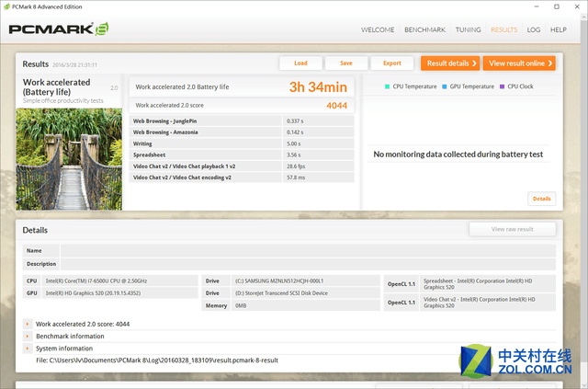
Task: Click OpenCL Video Chat v2 device entry
Action: 469,303
